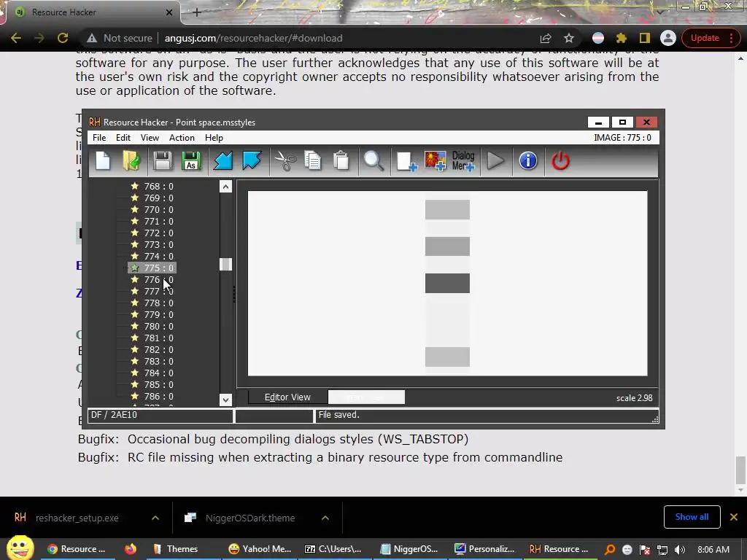This screenshot has width=747, height=560.
Task: Add an image resource with the flower icon
Action: (435, 161)
